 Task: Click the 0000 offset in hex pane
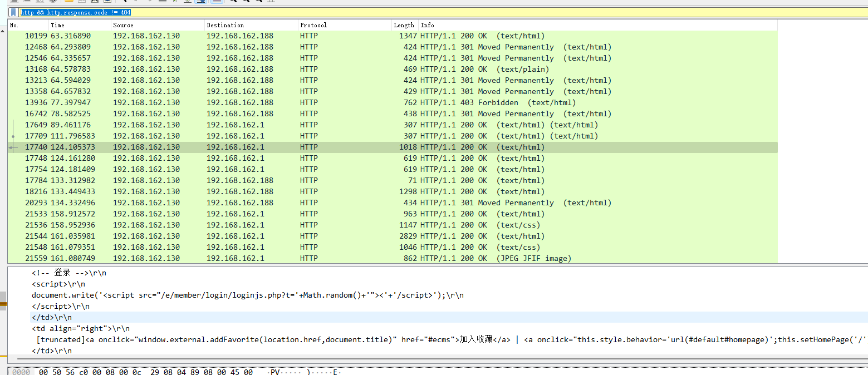(21, 372)
